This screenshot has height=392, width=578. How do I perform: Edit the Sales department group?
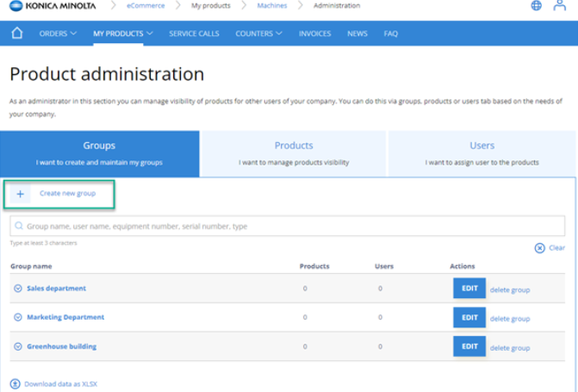(x=469, y=289)
